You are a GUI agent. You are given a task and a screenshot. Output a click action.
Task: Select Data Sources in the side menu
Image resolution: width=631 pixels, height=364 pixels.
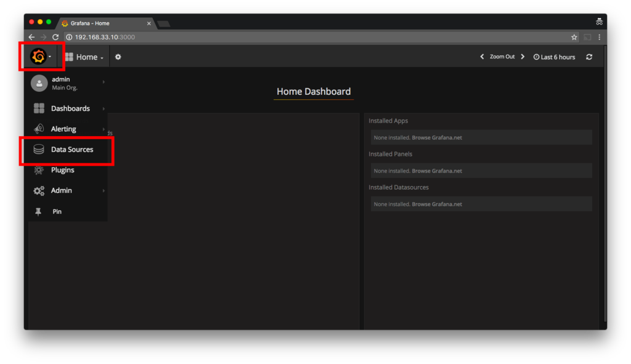coord(72,149)
